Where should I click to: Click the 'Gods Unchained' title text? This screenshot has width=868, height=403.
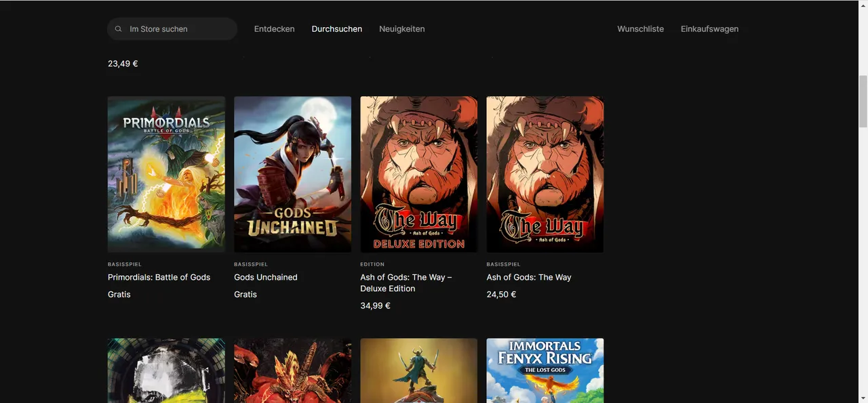[x=266, y=277]
